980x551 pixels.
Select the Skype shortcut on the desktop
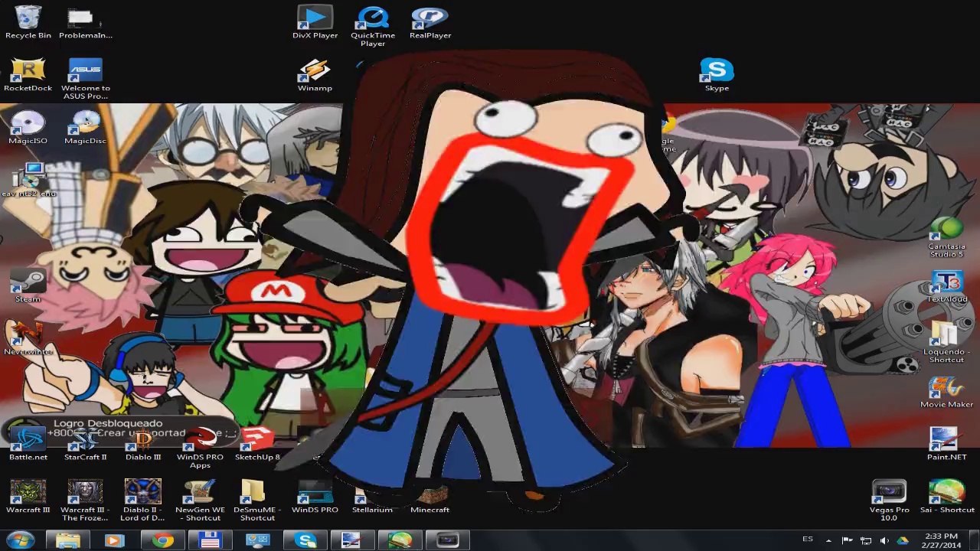click(x=717, y=75)
